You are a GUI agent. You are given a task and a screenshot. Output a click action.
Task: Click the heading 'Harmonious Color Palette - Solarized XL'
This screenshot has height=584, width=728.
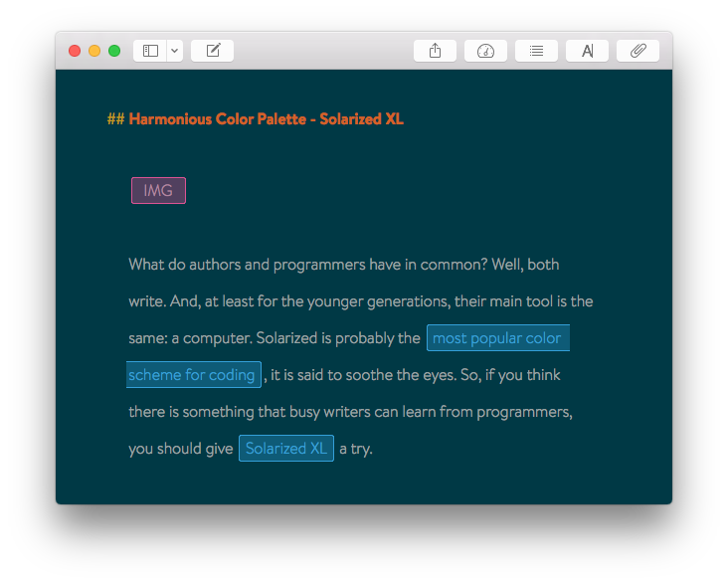(266, 119)
